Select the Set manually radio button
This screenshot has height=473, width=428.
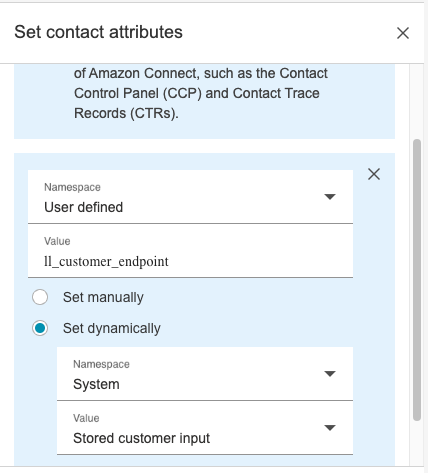(x=40, y=297)
